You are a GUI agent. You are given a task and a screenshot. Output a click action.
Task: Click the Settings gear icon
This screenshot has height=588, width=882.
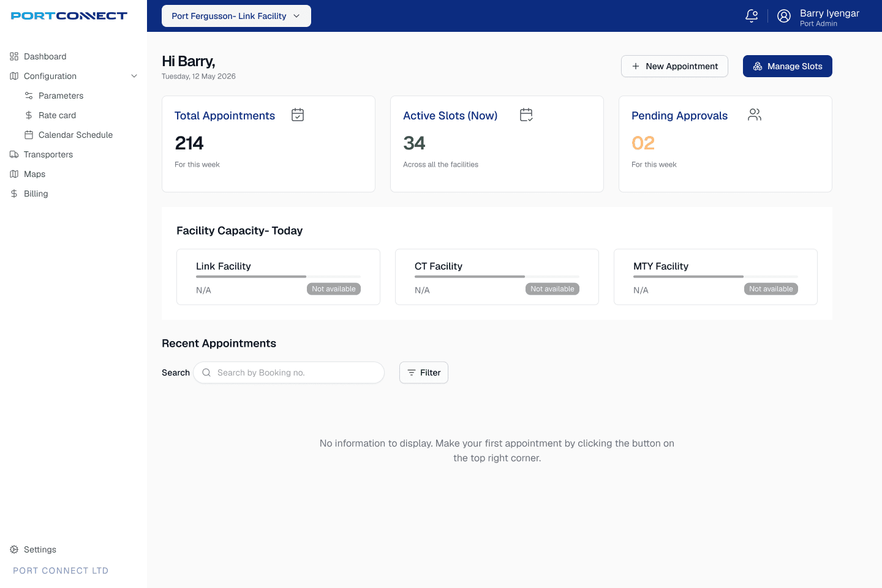[14, 549]
